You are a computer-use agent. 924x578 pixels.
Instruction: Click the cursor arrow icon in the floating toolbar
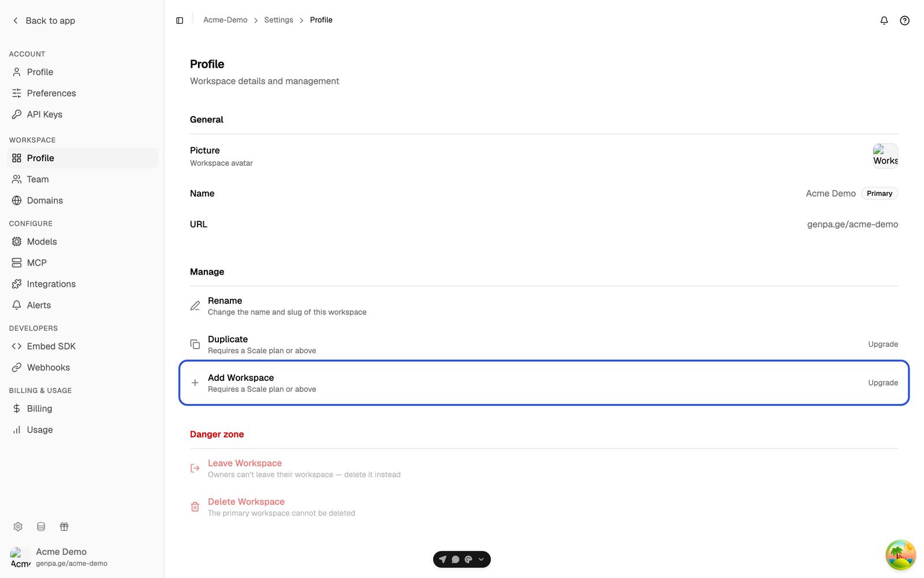pos(442,560)
